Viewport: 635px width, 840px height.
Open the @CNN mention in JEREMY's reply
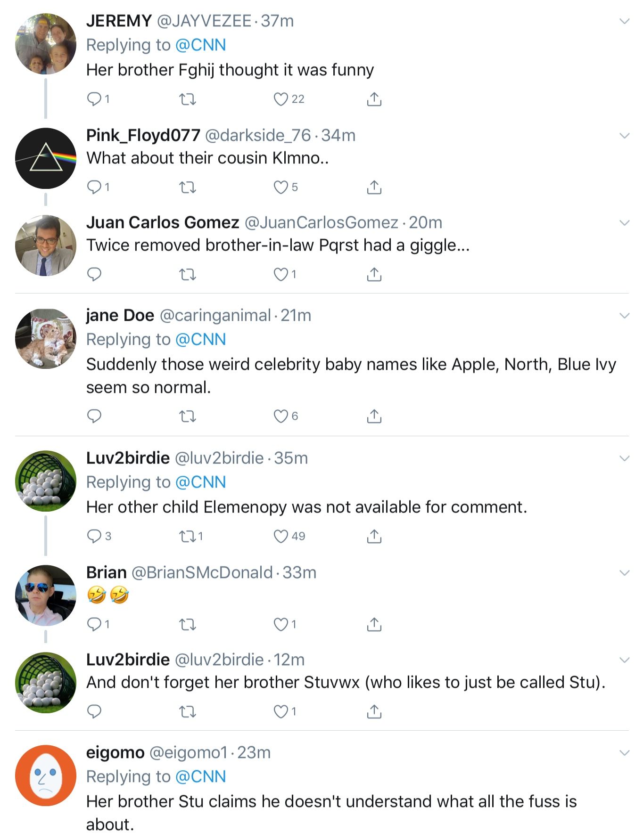200,45
